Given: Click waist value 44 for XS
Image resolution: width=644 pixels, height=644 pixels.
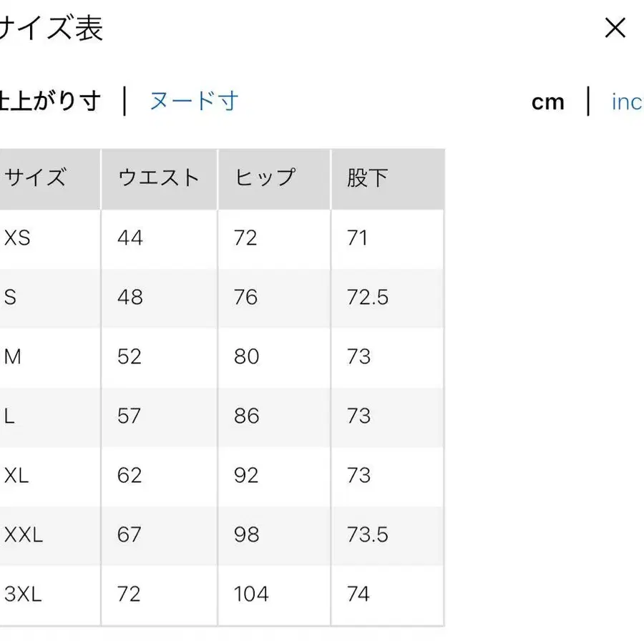Looking at the screenshot, I should 130,238.
